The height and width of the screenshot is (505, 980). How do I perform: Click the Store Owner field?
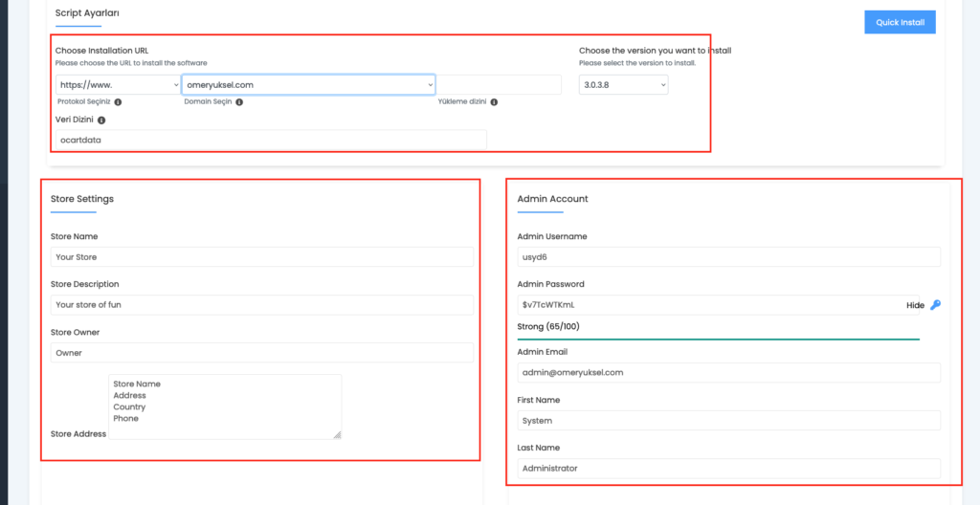coord(262,353)
